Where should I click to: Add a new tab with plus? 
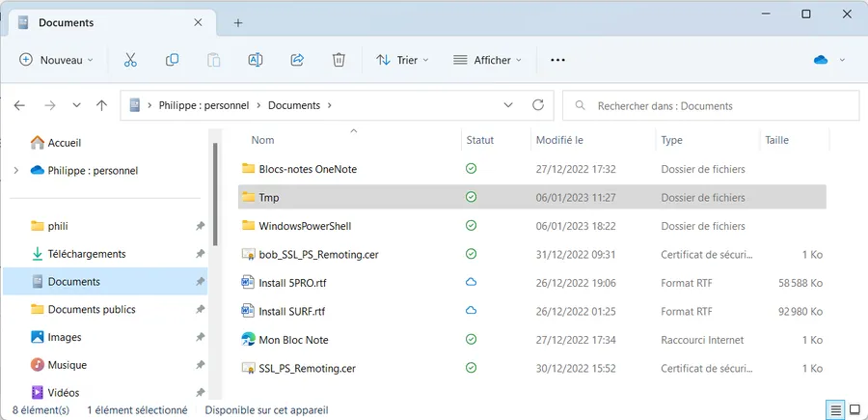tap(238, 23)
